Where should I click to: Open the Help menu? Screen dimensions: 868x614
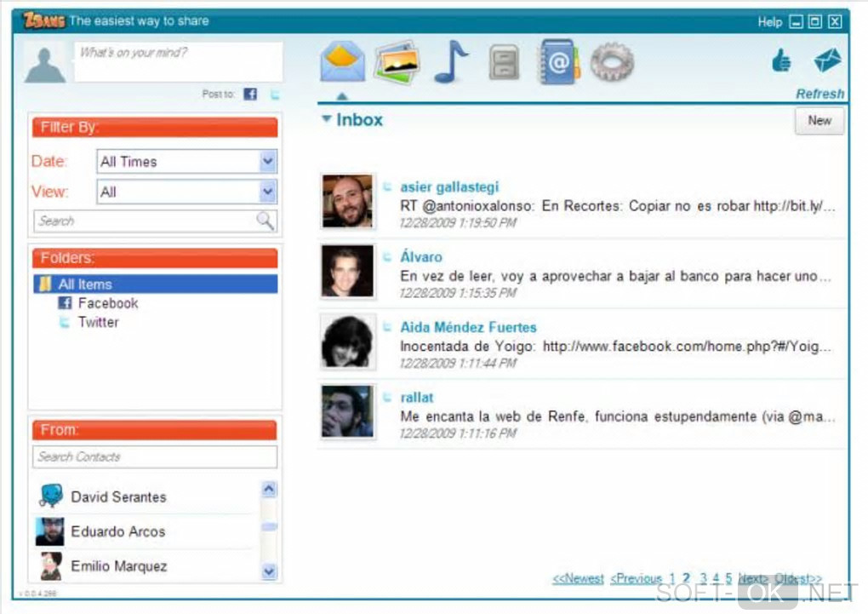(x=769, y=22)
